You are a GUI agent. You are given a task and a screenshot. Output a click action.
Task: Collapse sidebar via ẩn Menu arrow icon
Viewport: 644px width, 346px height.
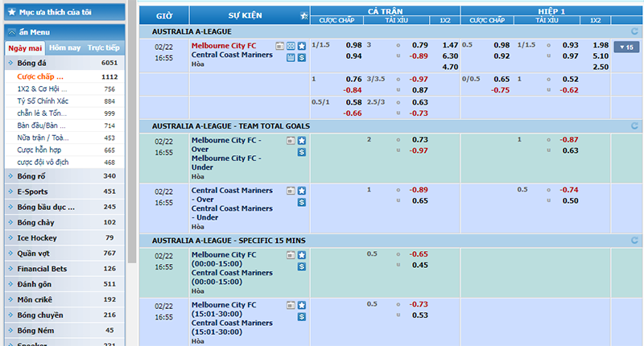pos(12,32)
